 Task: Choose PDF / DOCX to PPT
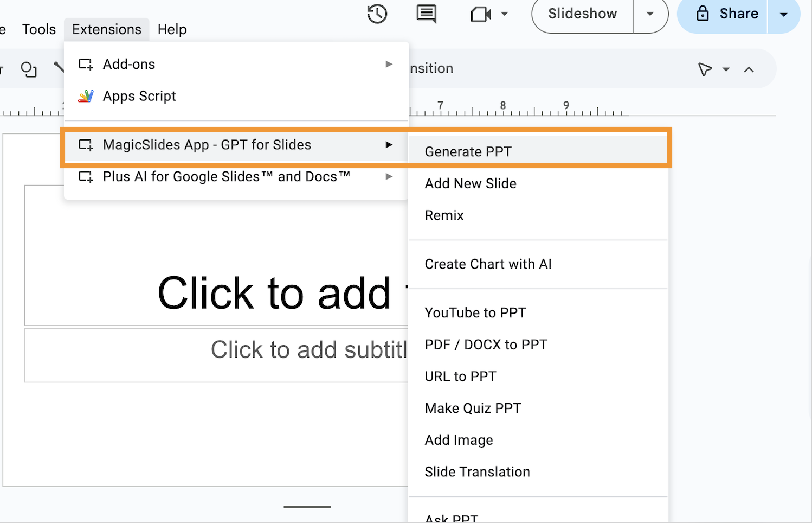538,345
